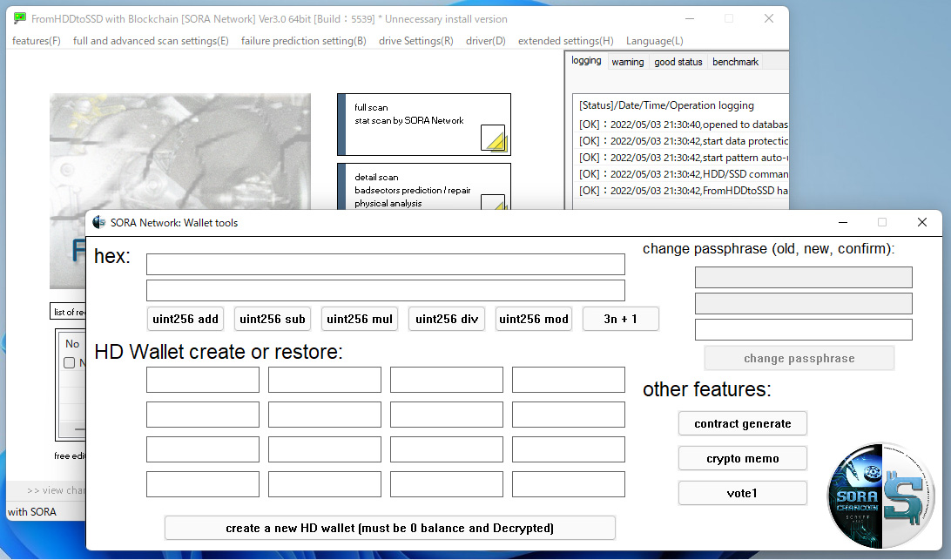
Task: Open full and advanced scan settings(E) menu
Action: pyautogui.click(x=151, y=41)
